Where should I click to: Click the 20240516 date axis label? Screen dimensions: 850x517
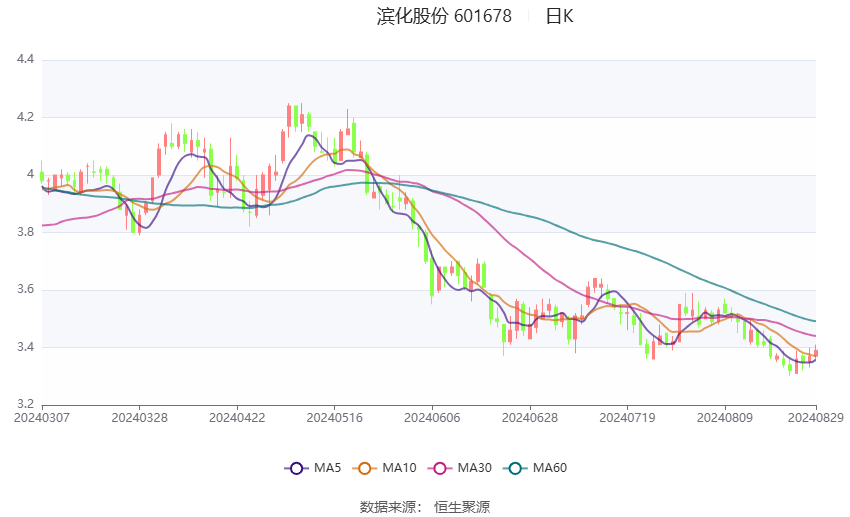[x=334, y=418]
